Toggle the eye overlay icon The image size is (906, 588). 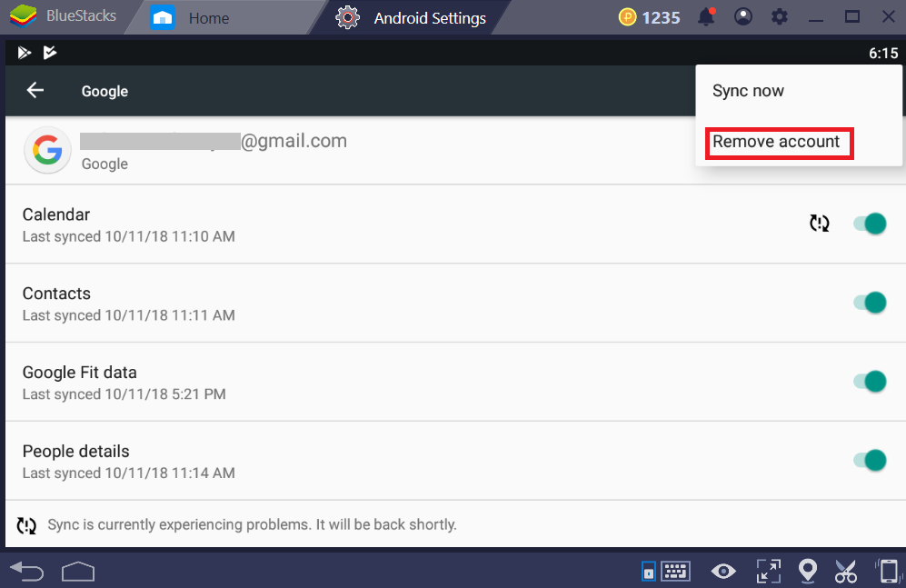[723, 572]
